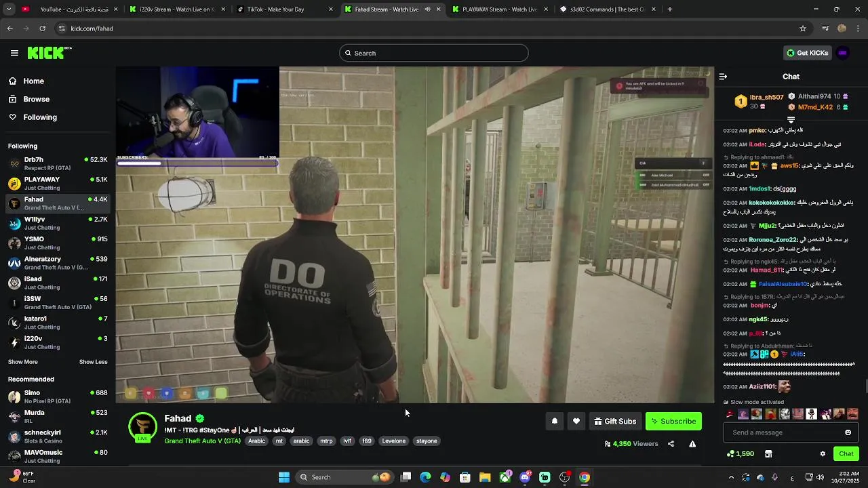Open OBS Studio from taskbar

pos(565,477)
